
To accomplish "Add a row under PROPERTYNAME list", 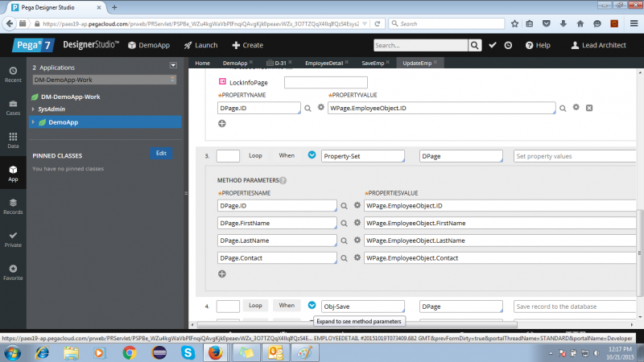I will click(222, 124).
